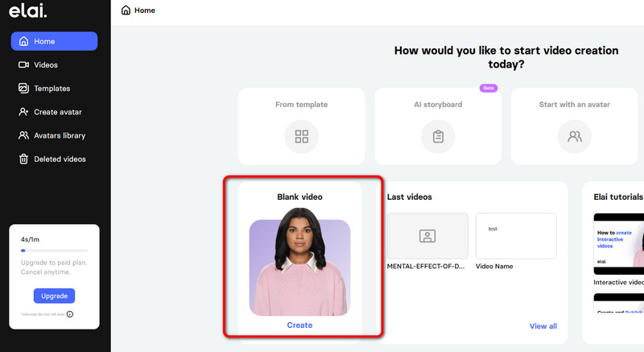Click the Create link under Blank video
The image size is (644, 352).
pyautogui.click(x=299, y=325)
